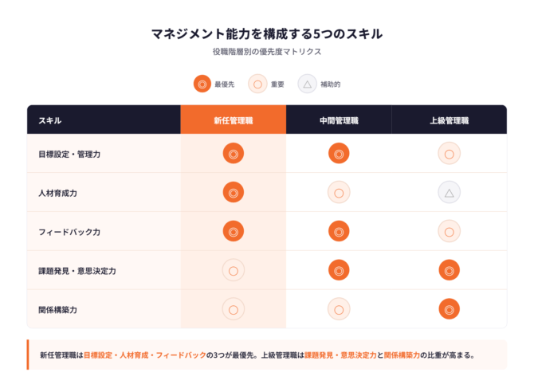Click the 補助的 legend triangle icon
This screenshot has height=392, width=534.
tap(307, 84)
